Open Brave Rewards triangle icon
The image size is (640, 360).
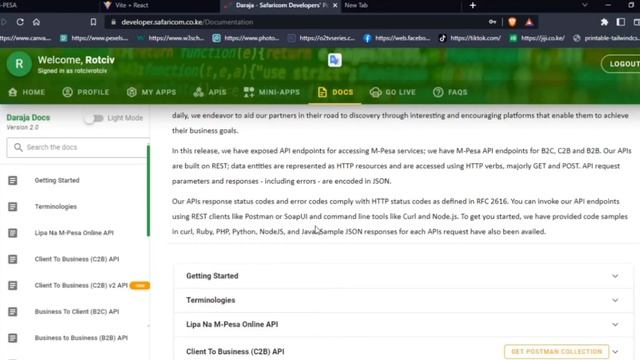(x=529, y=22)
